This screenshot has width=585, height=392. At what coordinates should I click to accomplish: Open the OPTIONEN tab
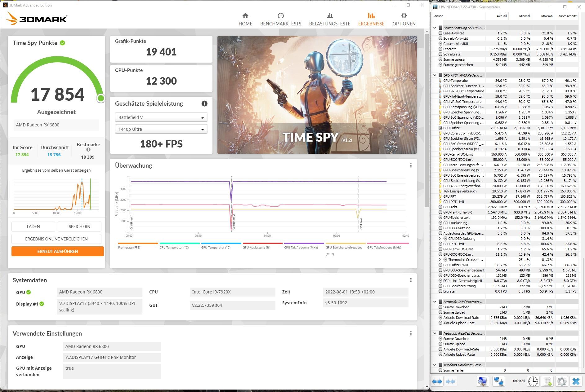point(404,19)
